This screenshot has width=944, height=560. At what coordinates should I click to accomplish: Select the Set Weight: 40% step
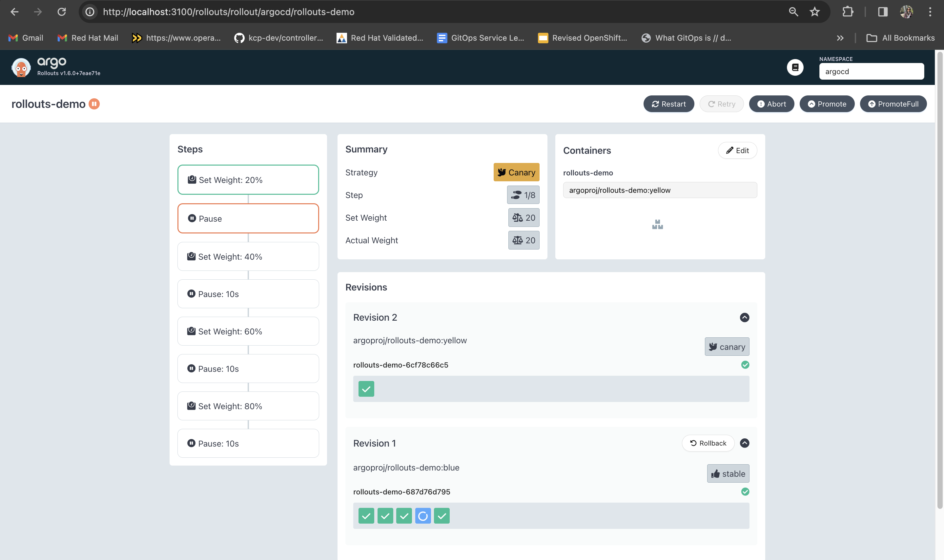(x=248, y=256)
